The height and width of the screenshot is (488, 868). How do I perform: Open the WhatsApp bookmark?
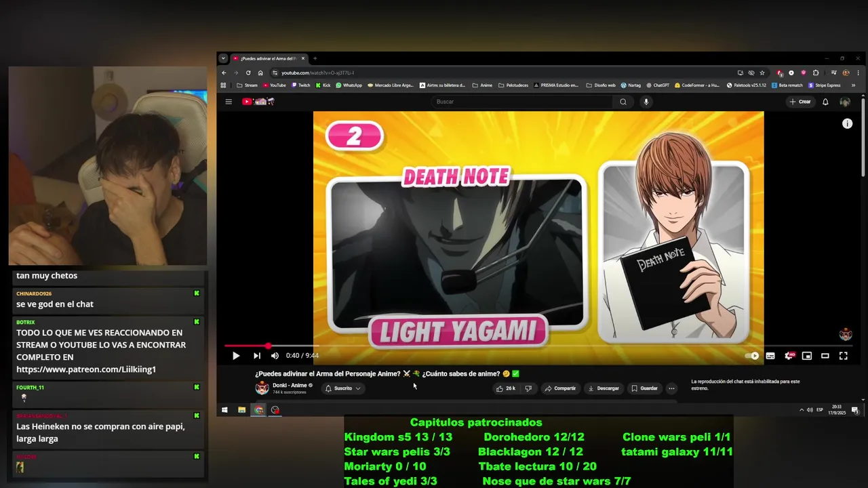click(349, 85)
